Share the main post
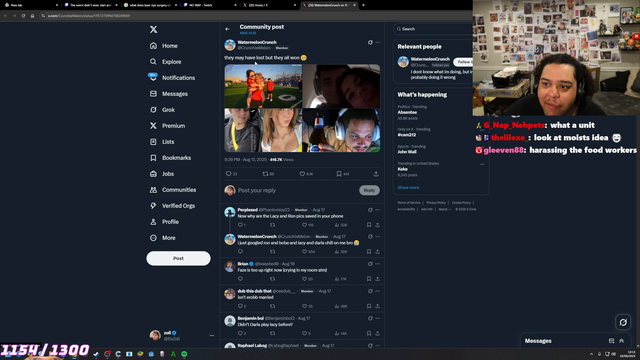This screenshot has width=640, height=360. (376, 174)
